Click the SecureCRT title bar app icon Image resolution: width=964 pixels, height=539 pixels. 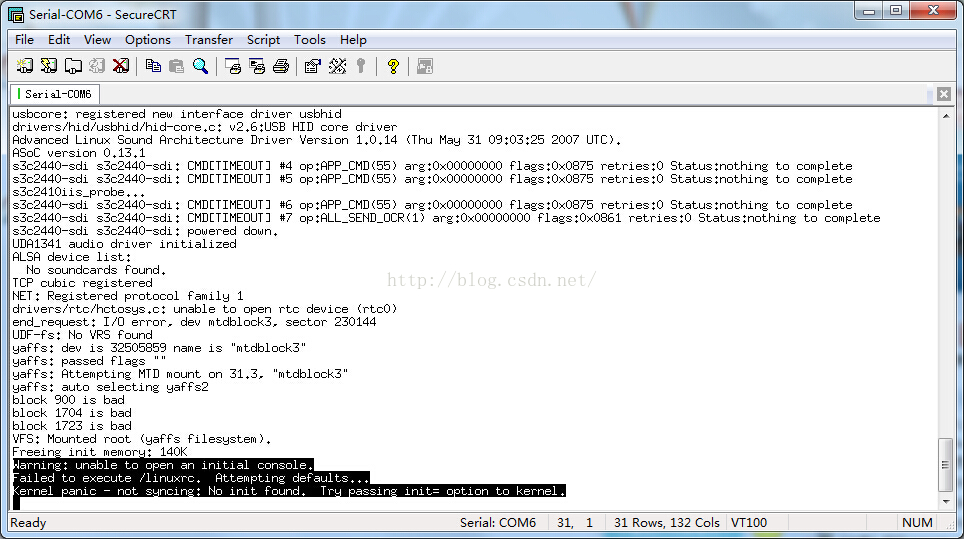pyautogui.click(x=15, y=14)
